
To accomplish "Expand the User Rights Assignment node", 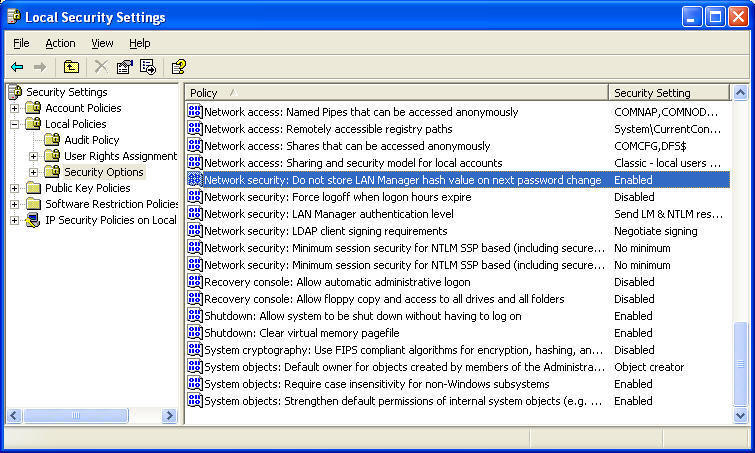I will (x=33, y=156).
